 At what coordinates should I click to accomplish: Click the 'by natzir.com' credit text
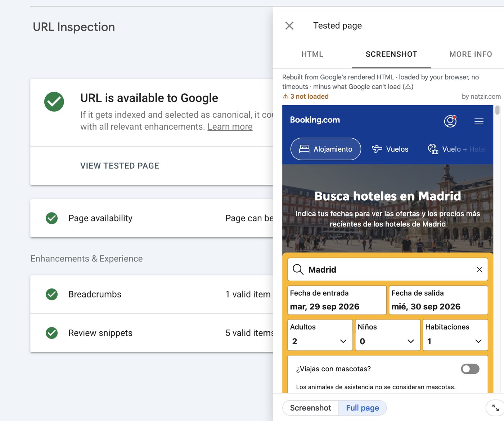click(481, 96)
